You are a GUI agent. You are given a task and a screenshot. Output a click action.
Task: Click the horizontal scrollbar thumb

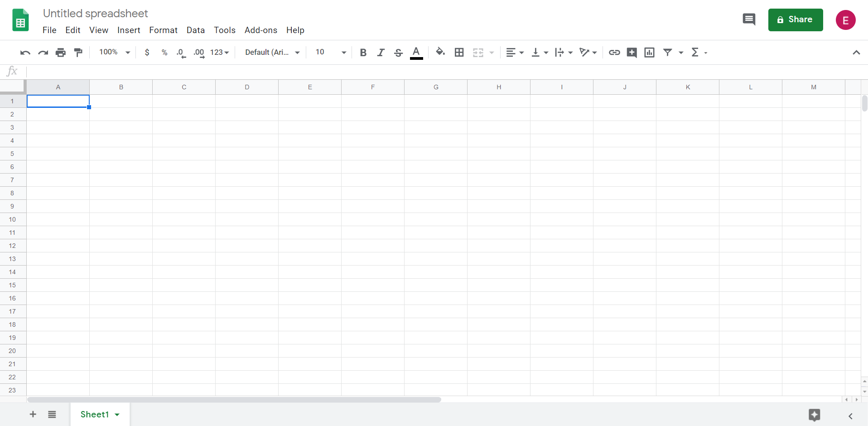(x=234, y=400)
